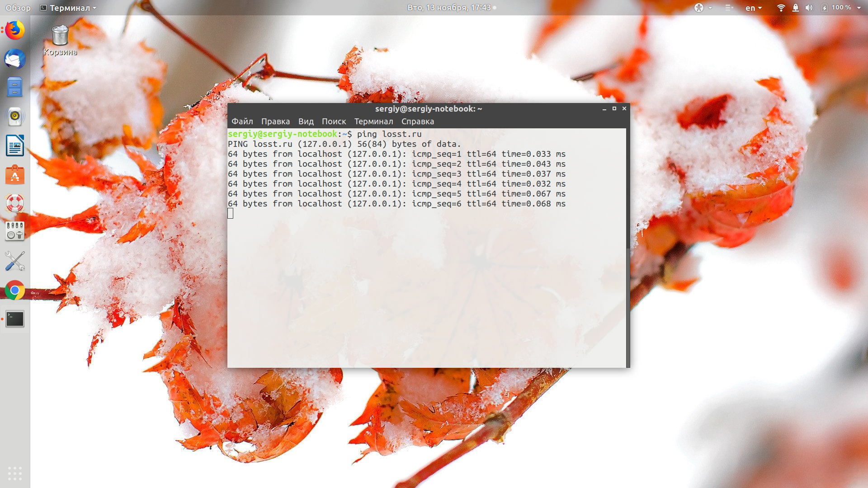Open the Справка menu in terminal
The image size is (868, 488).
click(x=418, y=121)
